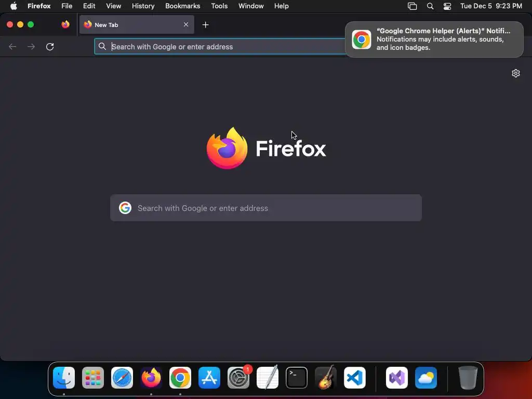This screenshot has width=532, height=399.
Task: Click the date and time in menu bar
Action: click(x=491, y=6)
